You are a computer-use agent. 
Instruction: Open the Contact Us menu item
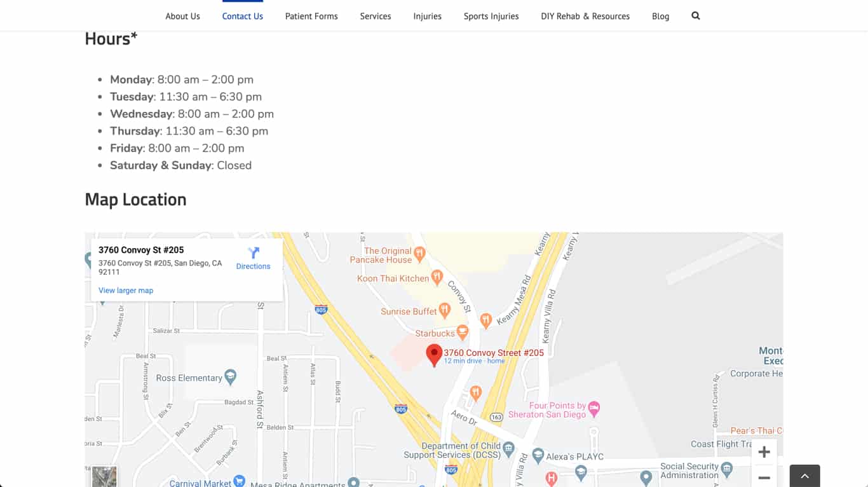click(x=243, y=16)
